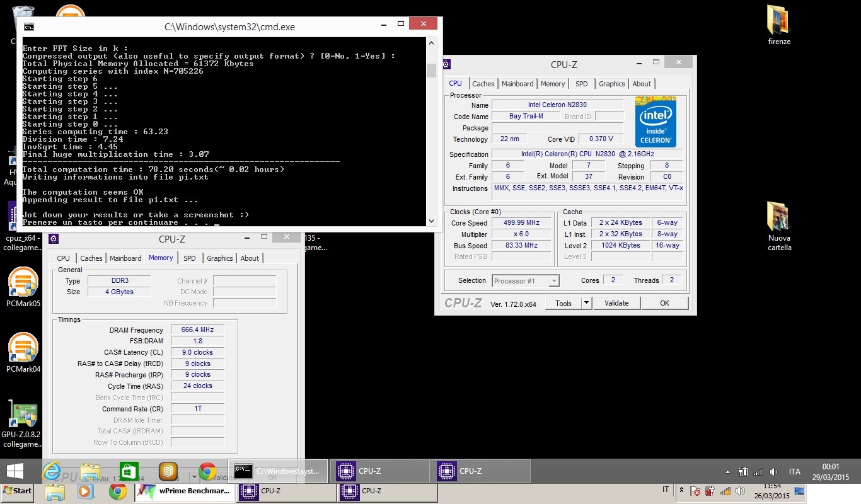
Task: Click the CAS# Latency value '9.0 clocks'
Action: (x=197, y=353)
